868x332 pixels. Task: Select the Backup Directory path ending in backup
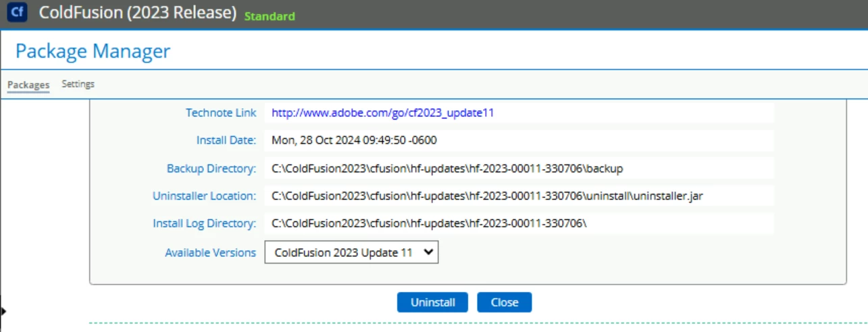coord(447,168)
